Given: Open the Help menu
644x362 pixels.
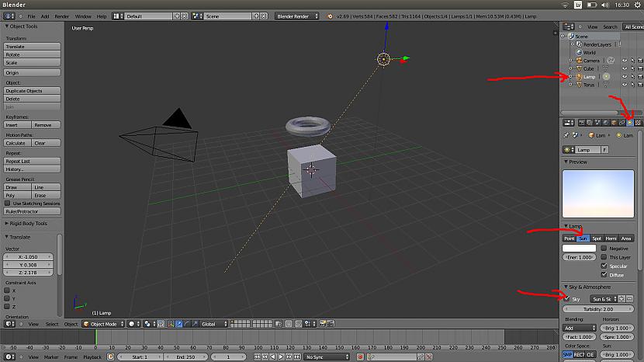Looking at the screenshot, I should (x=102, y=16).
